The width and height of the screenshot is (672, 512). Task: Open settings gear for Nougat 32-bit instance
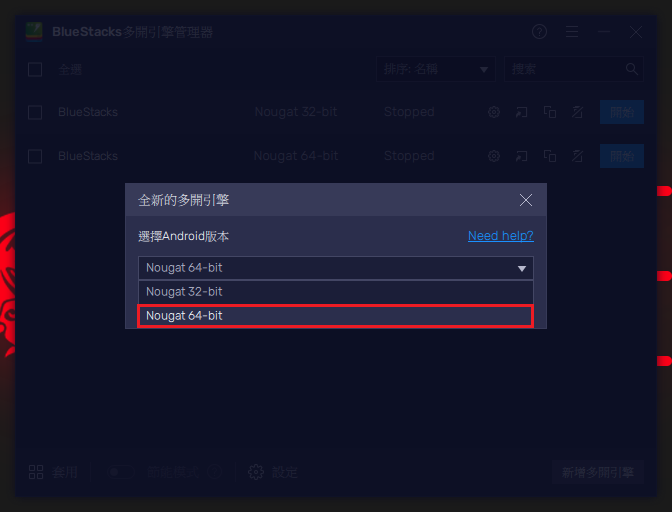[494, 112]
